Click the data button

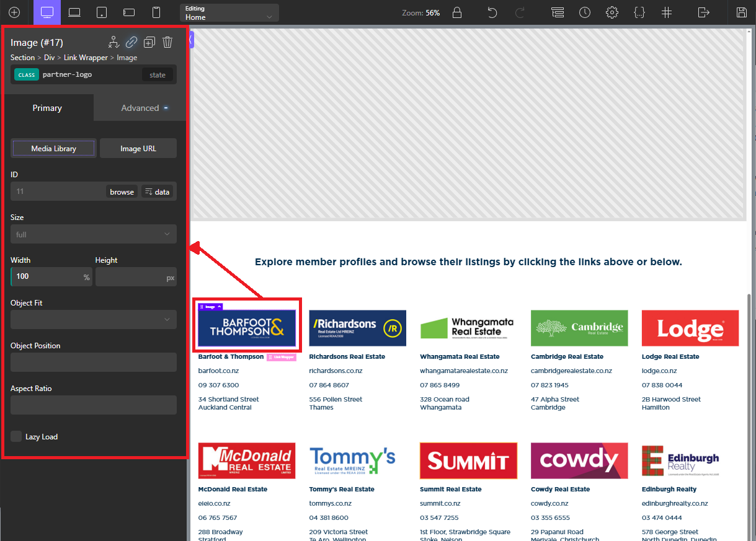tap(157, 191)
